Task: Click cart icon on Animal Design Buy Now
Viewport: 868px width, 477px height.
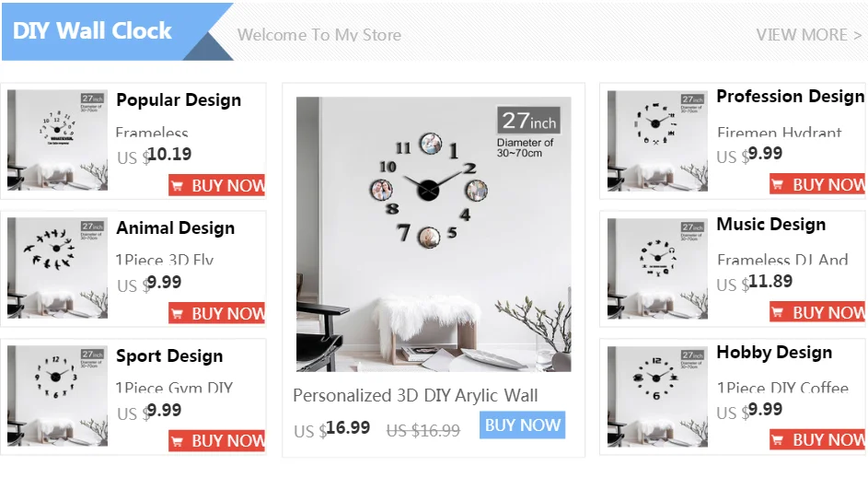Action: [177, 314]
